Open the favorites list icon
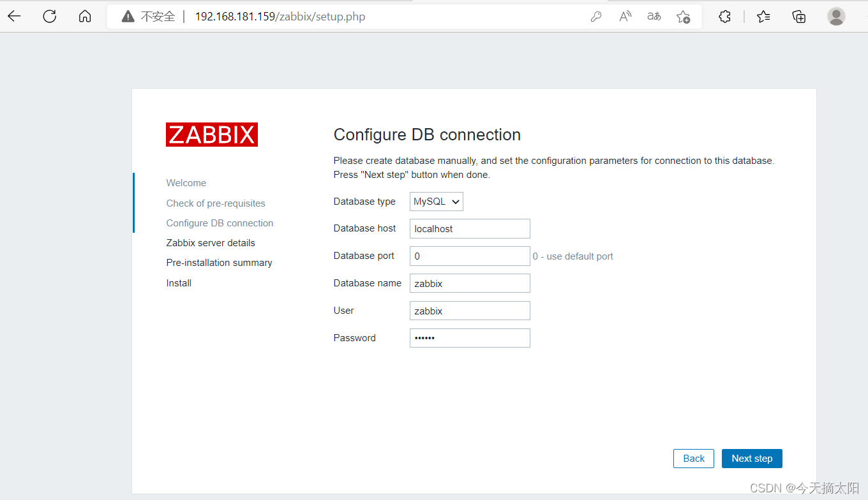The image size is (868, 500). point(763,17)
